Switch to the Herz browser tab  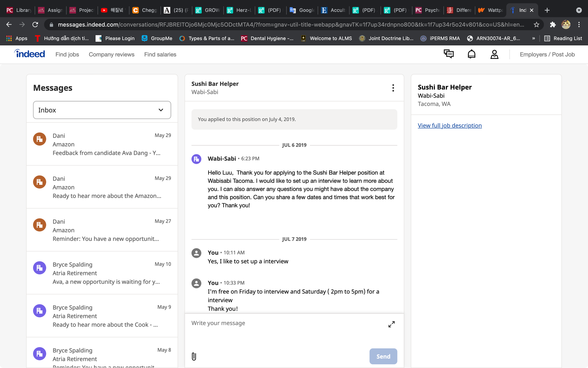pos(239,10)
